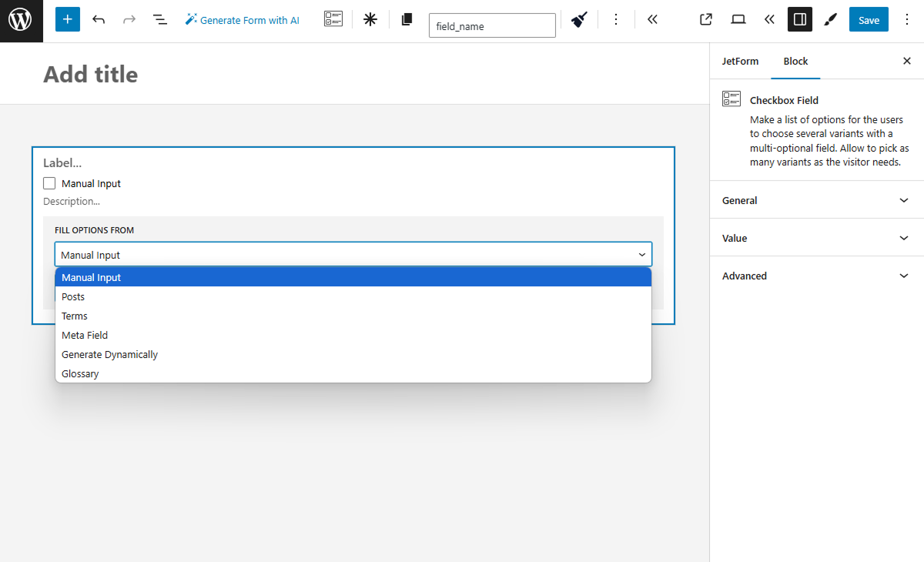This screenshot has width=924, height=562.
Task: Click the Checkbox Field block type icon
Action: (333, 19)
